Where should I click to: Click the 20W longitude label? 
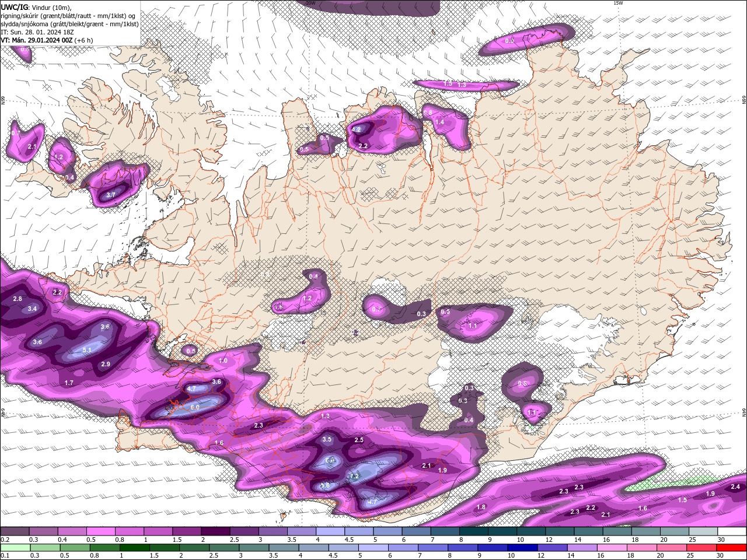tap(310, 3)
